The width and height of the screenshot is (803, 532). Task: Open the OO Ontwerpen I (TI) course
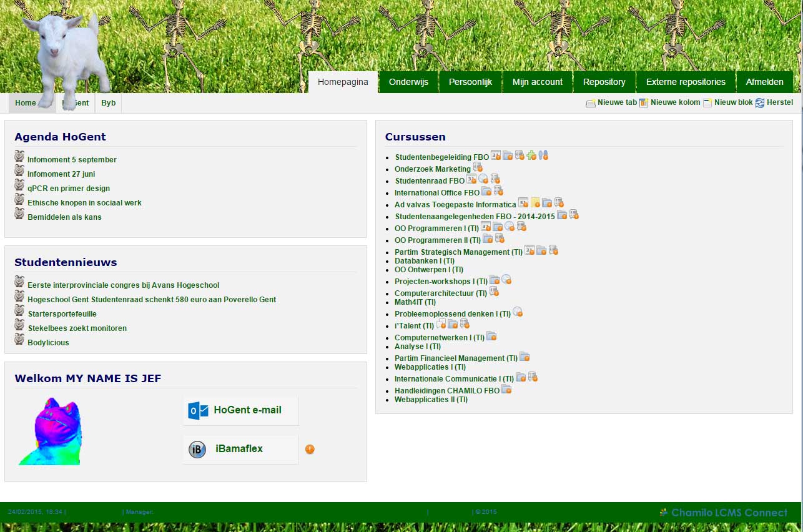click(429, 270)
